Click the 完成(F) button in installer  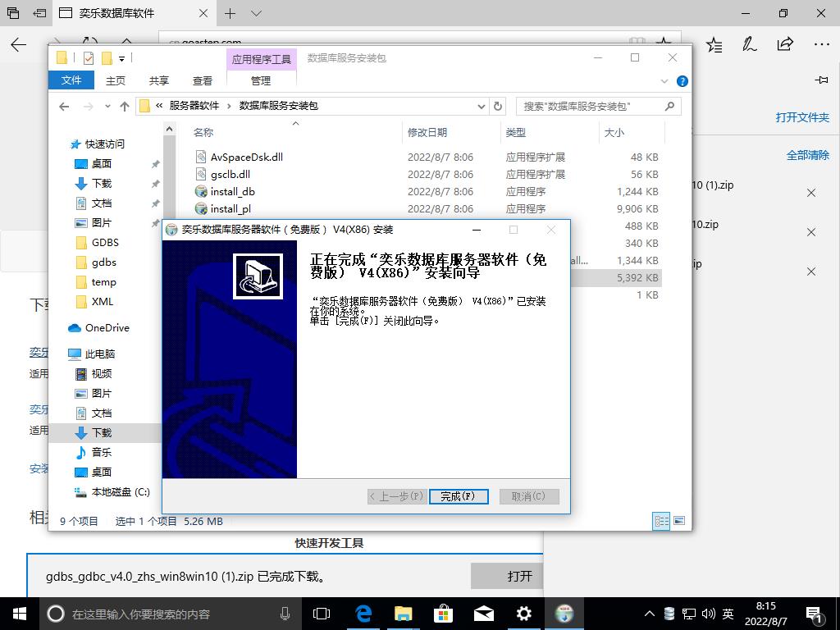pos(459,496)
